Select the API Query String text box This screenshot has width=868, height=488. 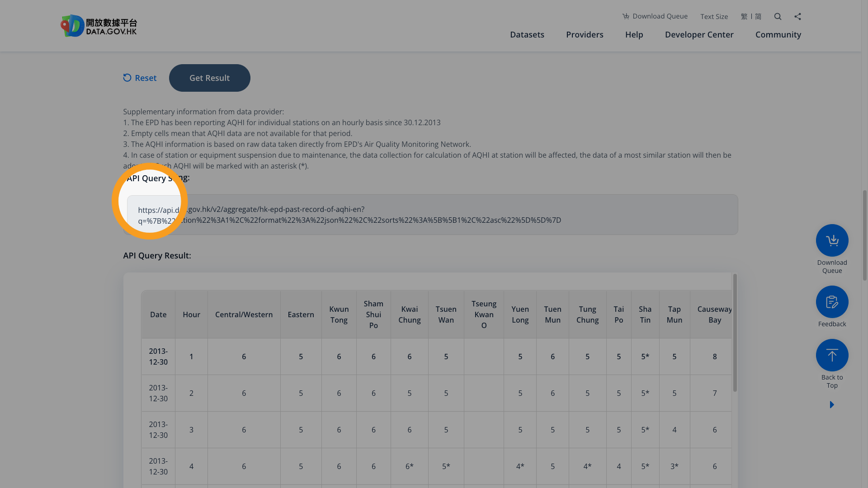(429, 215)
